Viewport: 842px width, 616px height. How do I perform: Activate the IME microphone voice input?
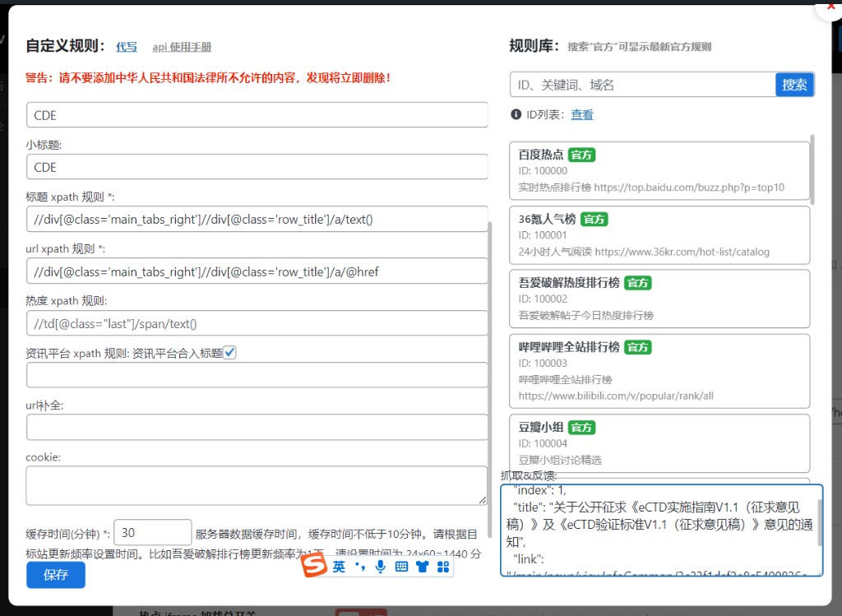click(x=380, y=567)
